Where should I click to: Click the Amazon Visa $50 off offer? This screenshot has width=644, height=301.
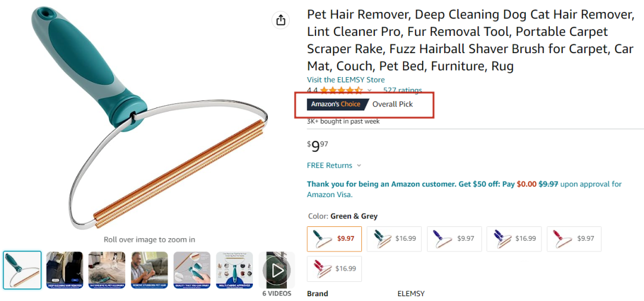point(464,189)
